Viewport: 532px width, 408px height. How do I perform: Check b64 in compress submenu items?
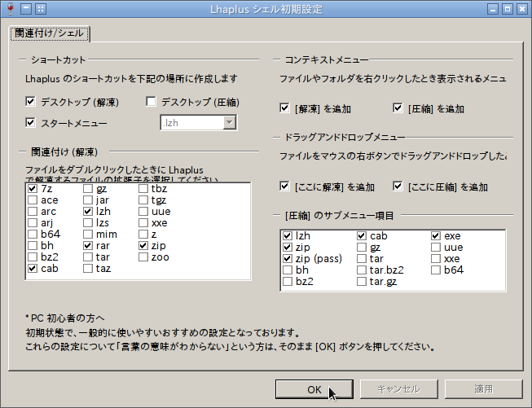coord(436,270)
